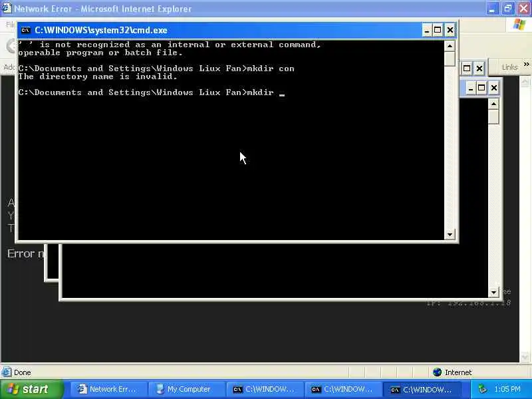Close the front cmd.exe window
The height and width of the screenshot is (399, 532).
coord(450,31)
